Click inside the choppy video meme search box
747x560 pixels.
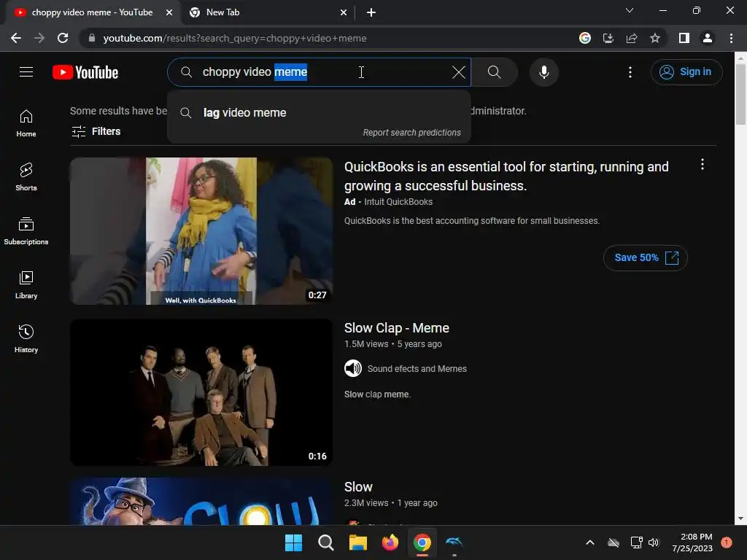(x=319, y=72)
